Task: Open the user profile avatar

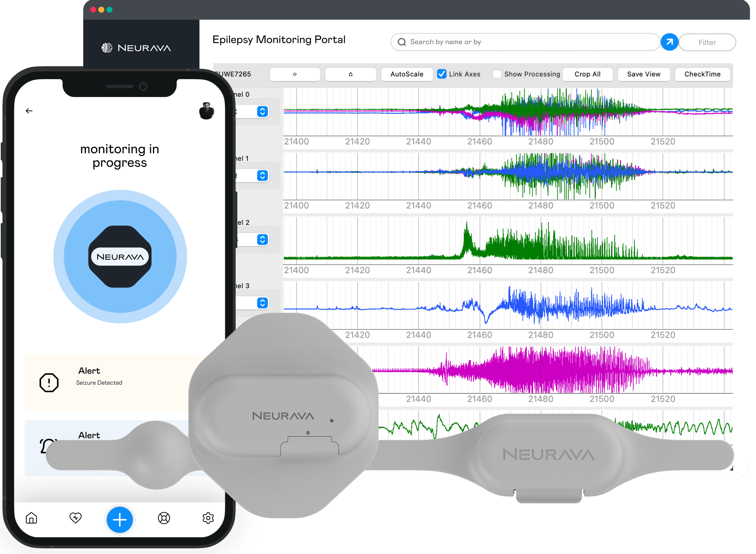Action: pos(206,111)
